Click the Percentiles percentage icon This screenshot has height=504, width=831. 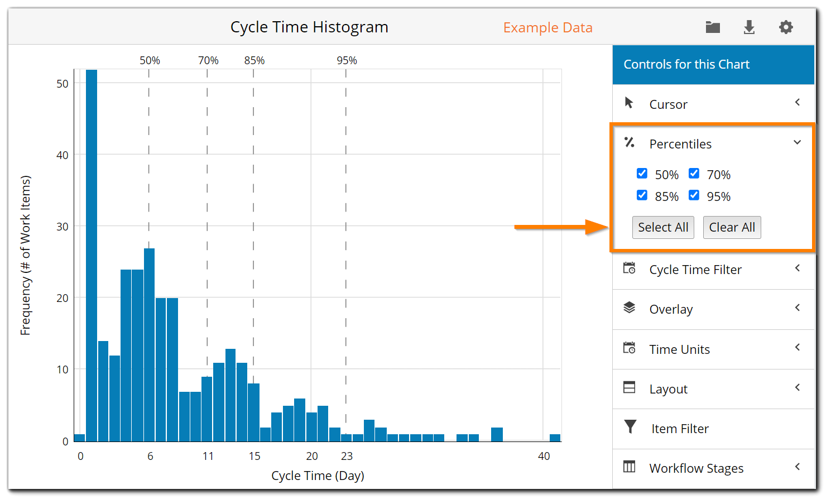pyautogui.click(x=630, y=143)
